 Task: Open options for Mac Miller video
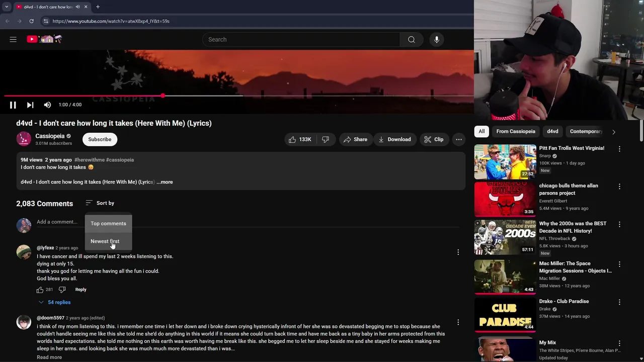[x=619, y=264]
